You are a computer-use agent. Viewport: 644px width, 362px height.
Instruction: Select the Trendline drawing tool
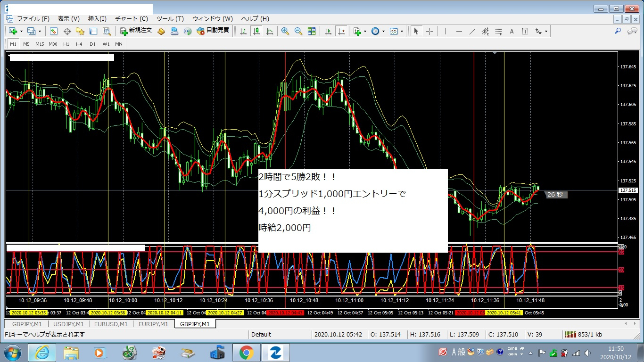pos(472,31)
